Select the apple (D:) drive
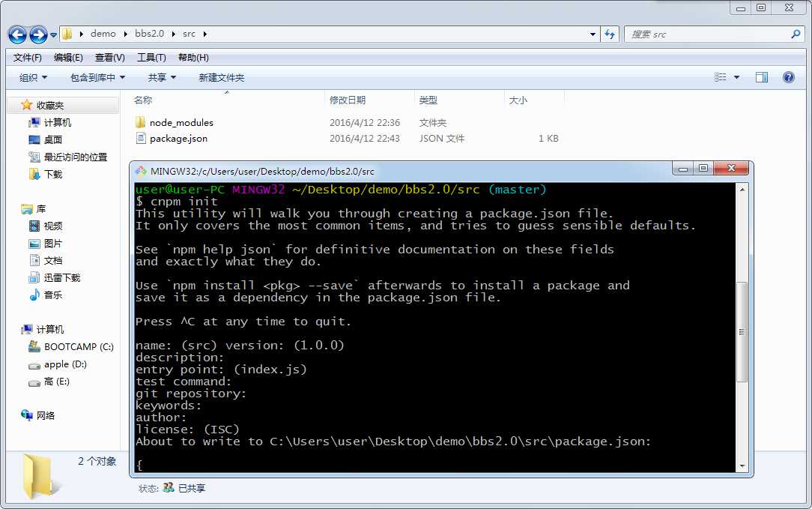 (x=65, y=364)
